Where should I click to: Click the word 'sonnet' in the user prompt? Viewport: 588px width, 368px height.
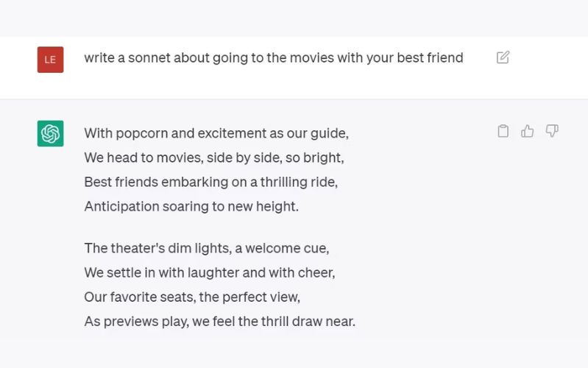[x=148, y=57]
